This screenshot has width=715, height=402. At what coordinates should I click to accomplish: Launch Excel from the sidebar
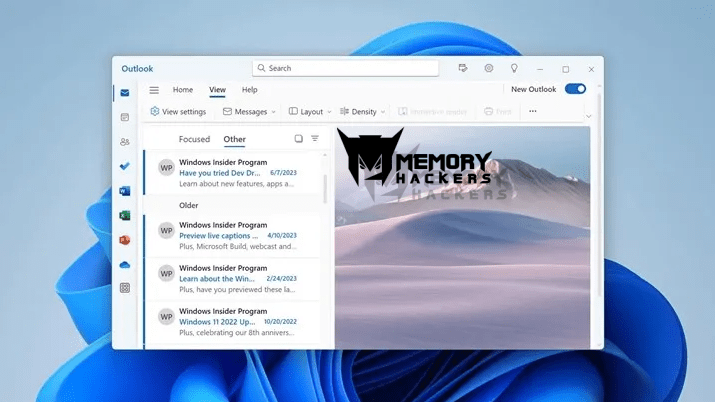click(x=124, y=216)
